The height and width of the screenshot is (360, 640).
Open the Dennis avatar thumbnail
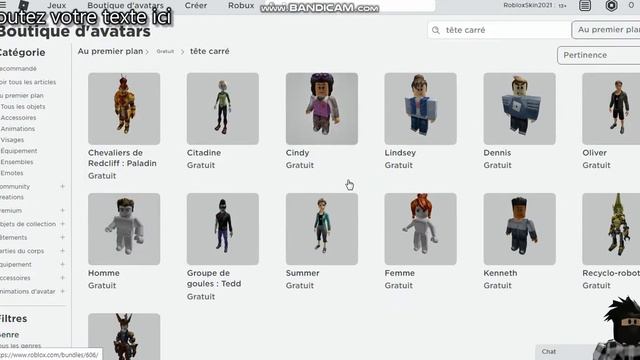click(x=520, y=109)
